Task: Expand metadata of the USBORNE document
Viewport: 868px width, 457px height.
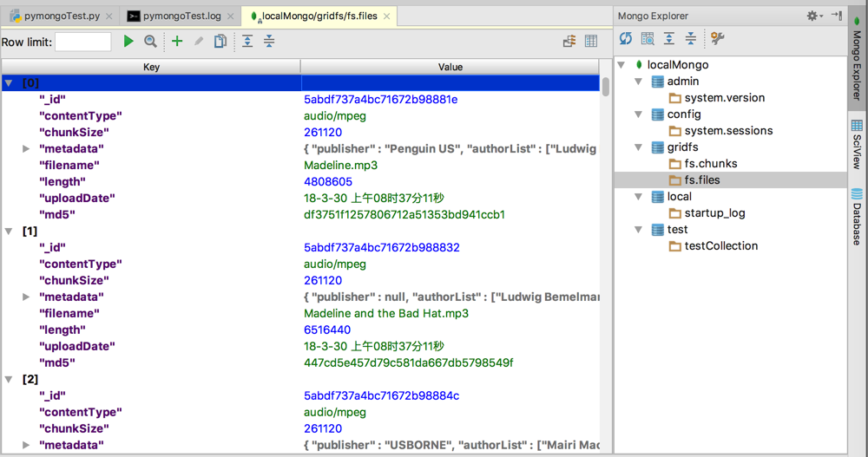Action: click(x=26, y=446)
